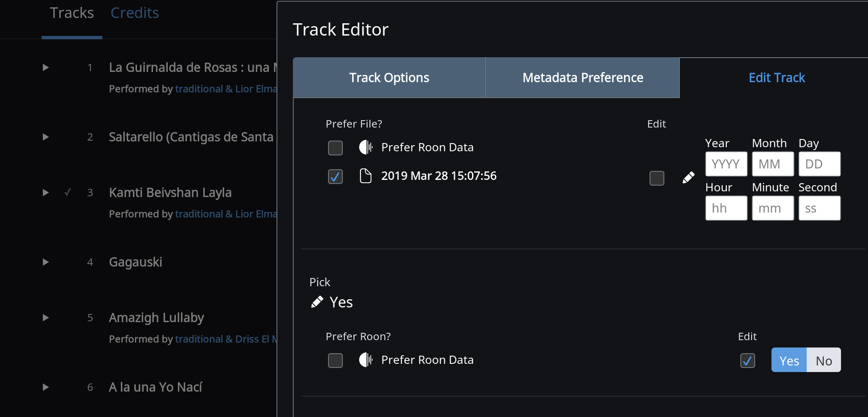
Task: Select No for the Pick setting
Action: (824, 360)
